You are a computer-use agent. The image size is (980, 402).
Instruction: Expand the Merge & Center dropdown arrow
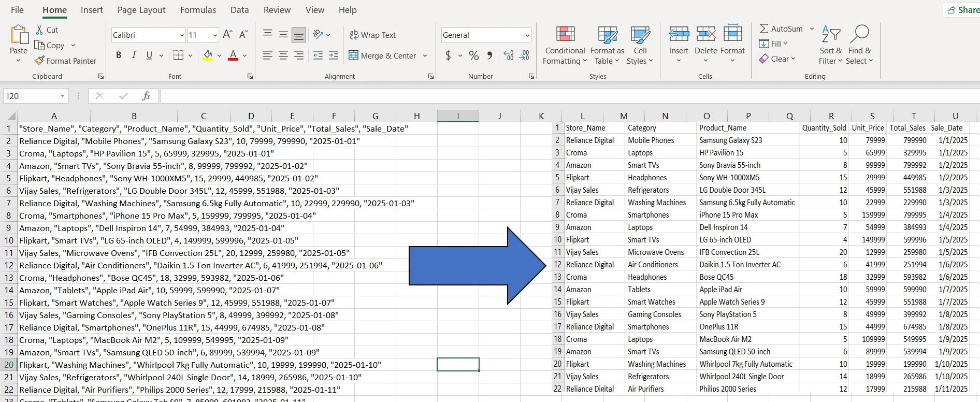coord(425,55)
